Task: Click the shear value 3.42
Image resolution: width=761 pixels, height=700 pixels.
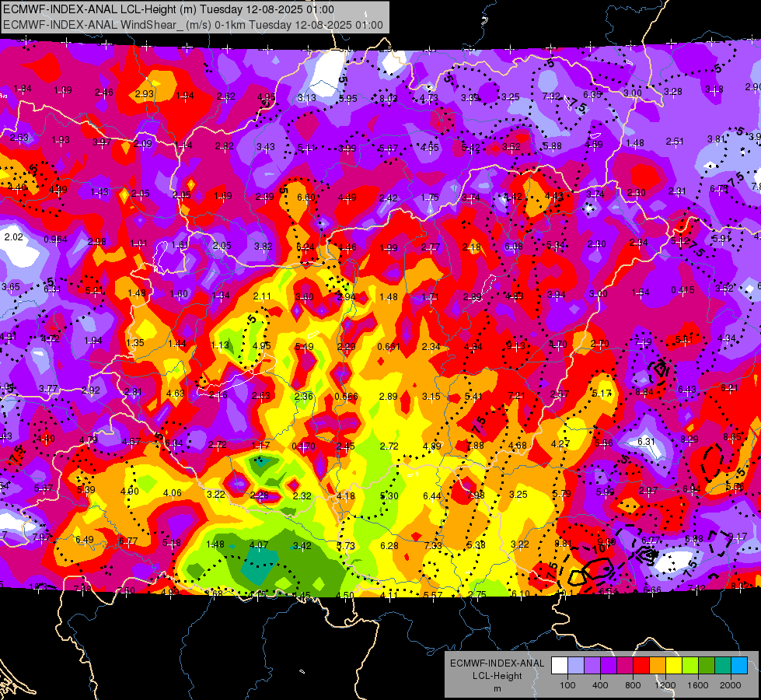Action: 302,546
